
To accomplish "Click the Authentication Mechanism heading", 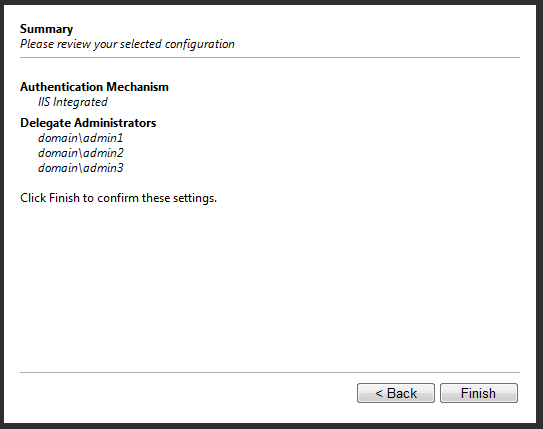I will point(94,87).
